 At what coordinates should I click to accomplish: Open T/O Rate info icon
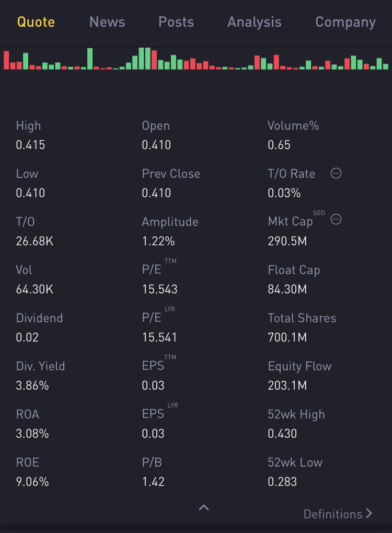(336, 173)
